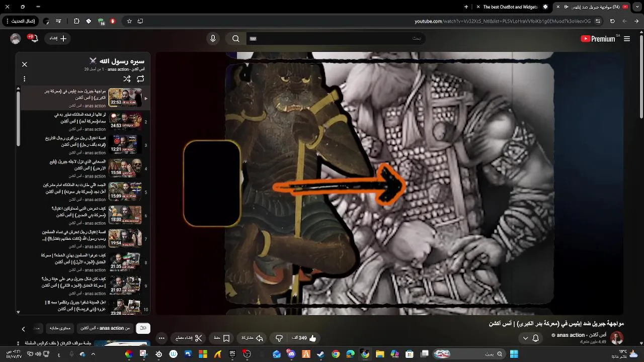This screenshot has height=362, width=644.
Task: Open browser media control icon
Action: pos(58,21)
